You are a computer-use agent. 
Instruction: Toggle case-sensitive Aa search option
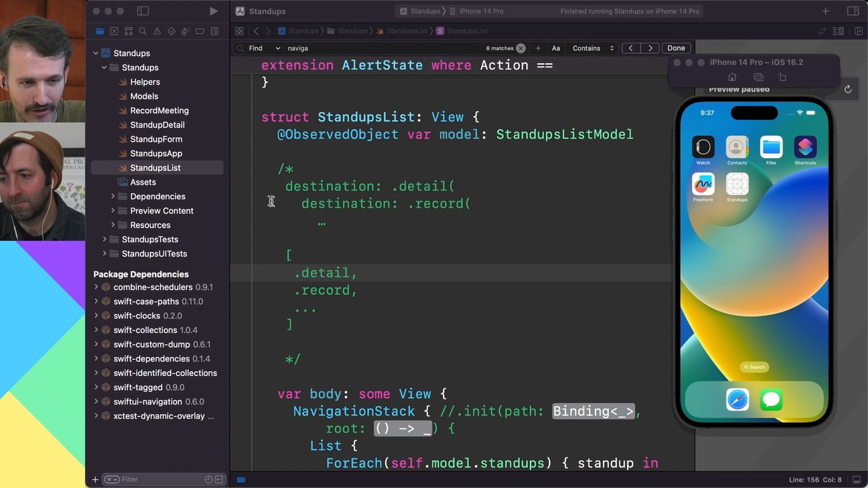click(x=556, y=48)
